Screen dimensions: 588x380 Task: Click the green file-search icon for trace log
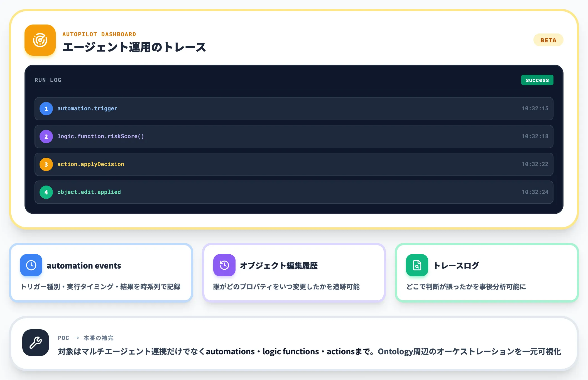[417, 265]
